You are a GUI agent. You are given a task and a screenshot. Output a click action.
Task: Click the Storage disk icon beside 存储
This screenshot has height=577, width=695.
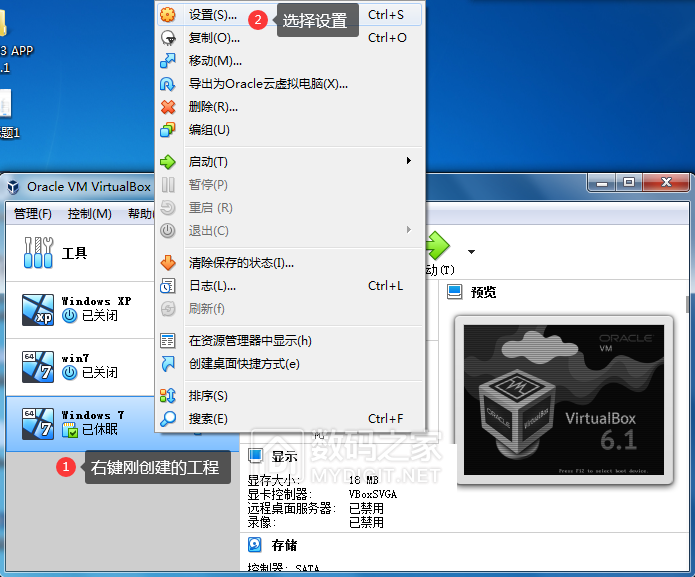(255, 545)
